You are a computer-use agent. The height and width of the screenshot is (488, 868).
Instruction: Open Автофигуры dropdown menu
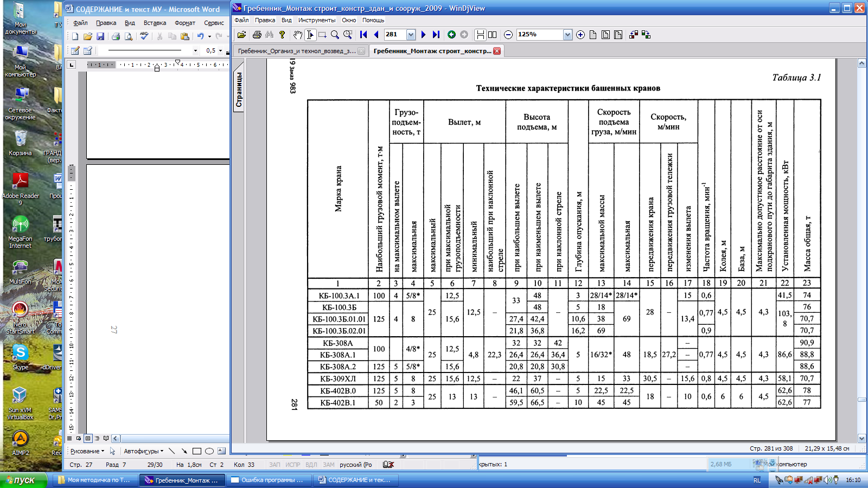tap(143, 451)
